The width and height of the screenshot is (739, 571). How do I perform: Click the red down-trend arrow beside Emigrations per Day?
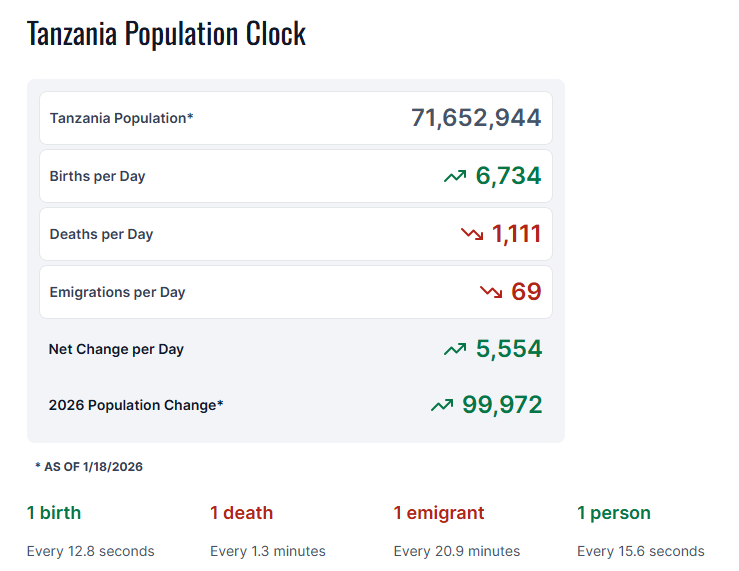tap(490, 293)
